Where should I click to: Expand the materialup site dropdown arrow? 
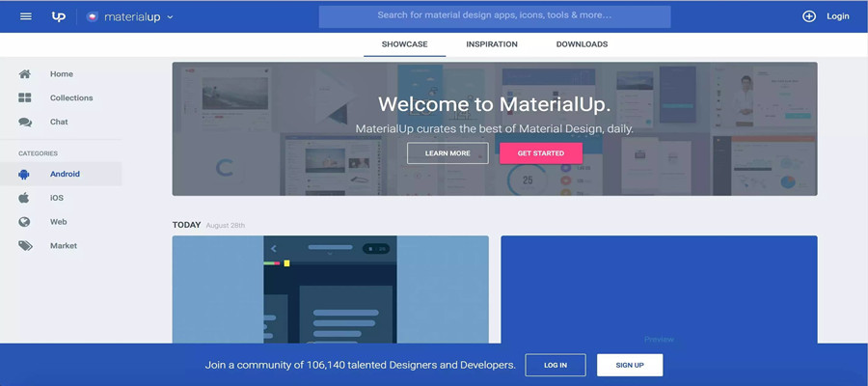point(170,17)
